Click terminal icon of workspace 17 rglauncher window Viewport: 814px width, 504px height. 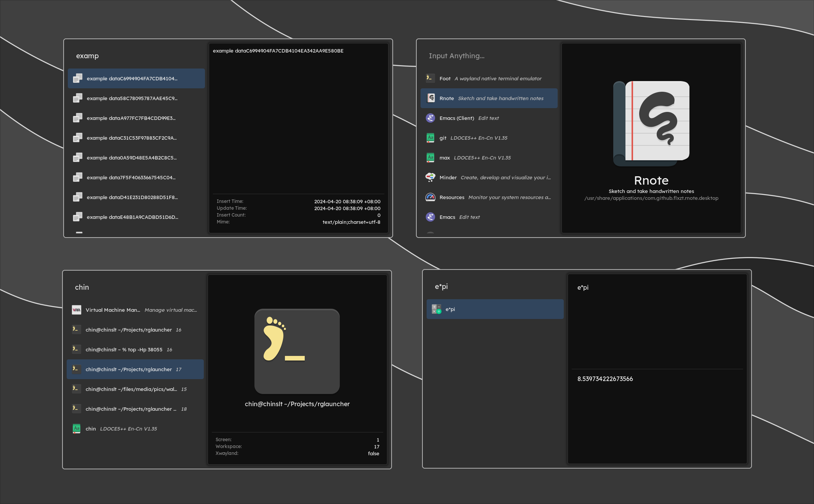tap(77, 369)
